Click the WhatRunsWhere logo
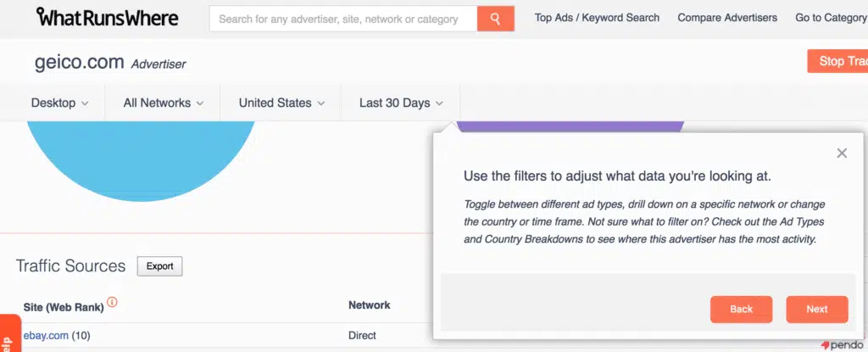Viewport: 868px width, 352px height. click(x=107, y=18)
